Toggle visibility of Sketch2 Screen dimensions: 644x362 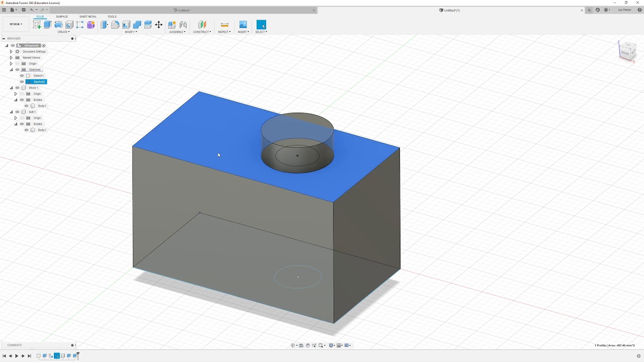(22, 82)
